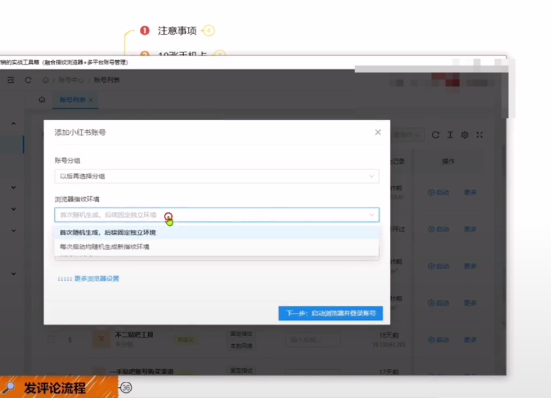Click the table refresh icon
551x398 pixels.
(435, 135)
